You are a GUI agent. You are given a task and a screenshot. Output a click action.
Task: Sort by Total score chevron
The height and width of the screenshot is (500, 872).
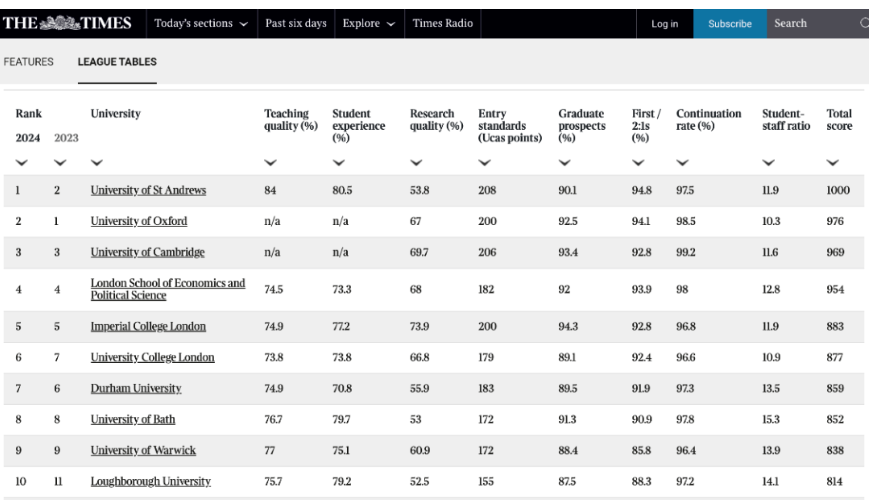833,162
